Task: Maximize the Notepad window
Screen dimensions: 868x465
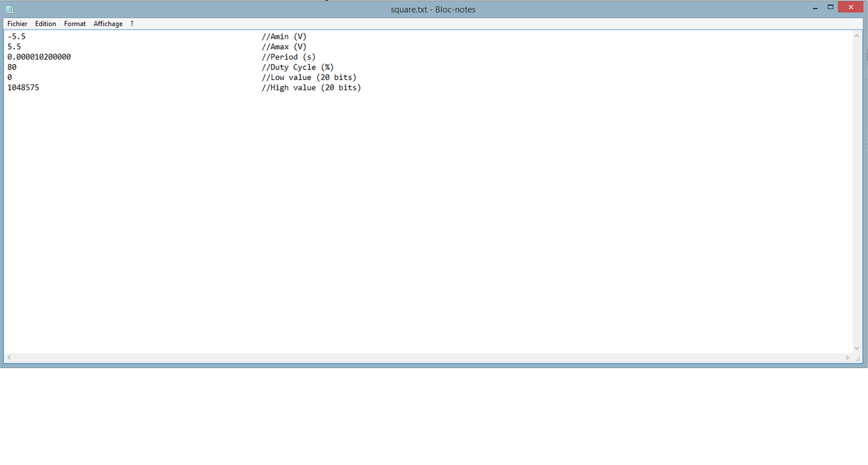Action: tap(830, 8)
